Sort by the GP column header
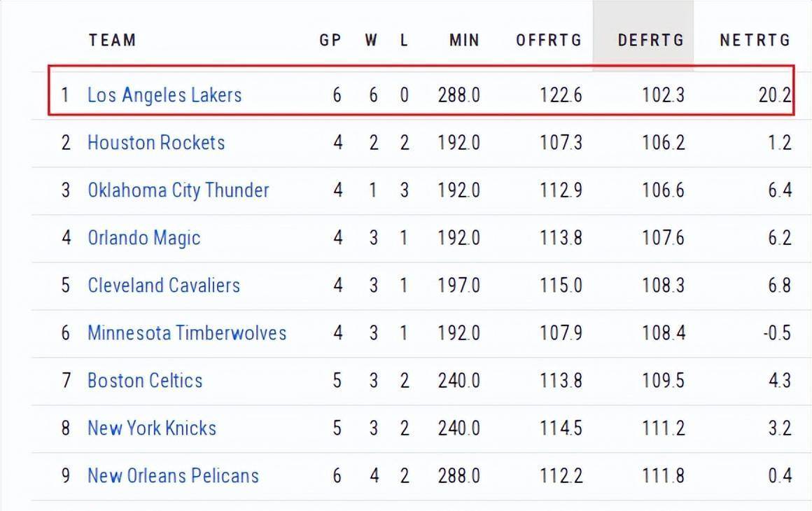This screenshot has width=812, height=511. [x=330, y=40]
